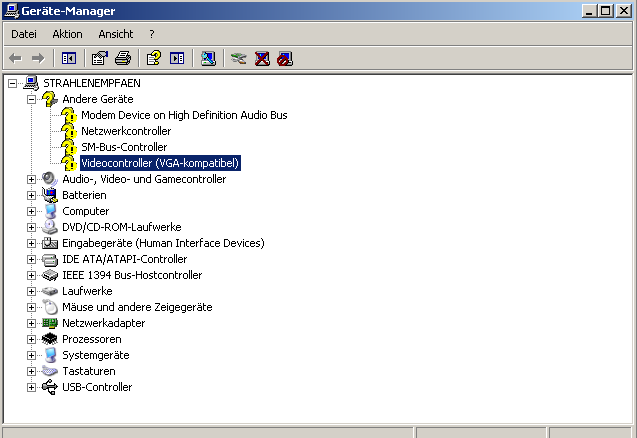
Task: Click the Andere Geräte question-mark icon
Action: click(50, 99)
